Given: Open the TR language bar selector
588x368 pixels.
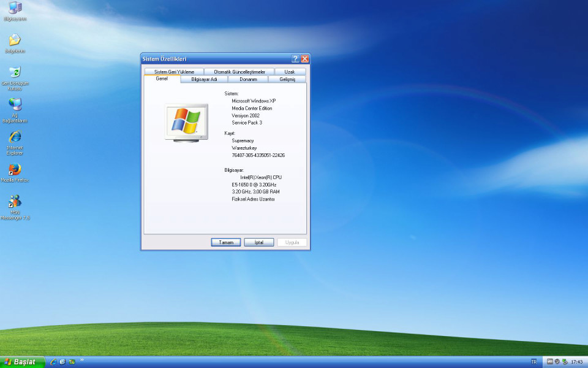Looking at the screenshot, I should tap(533, 362).
